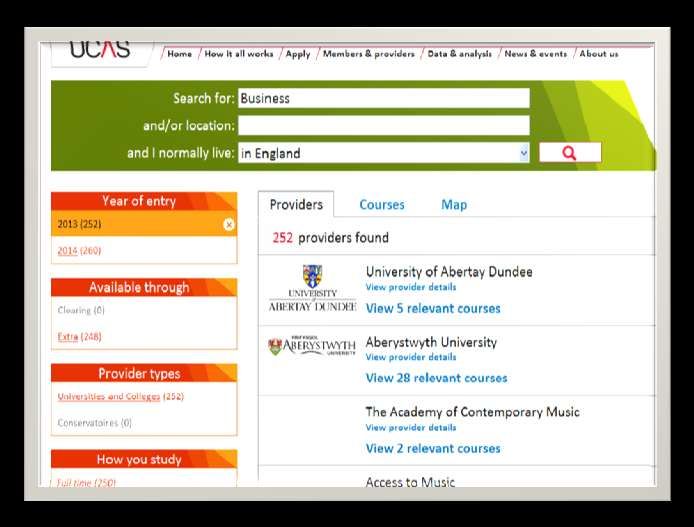Open News & events menu
Screen dimensions: 694x527
click(x=536, y=54)
